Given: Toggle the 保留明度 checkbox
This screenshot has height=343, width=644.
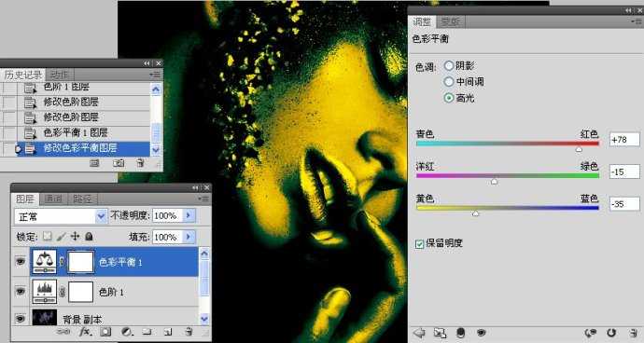Looking at the screenshot, I should (x=419, y=243).
